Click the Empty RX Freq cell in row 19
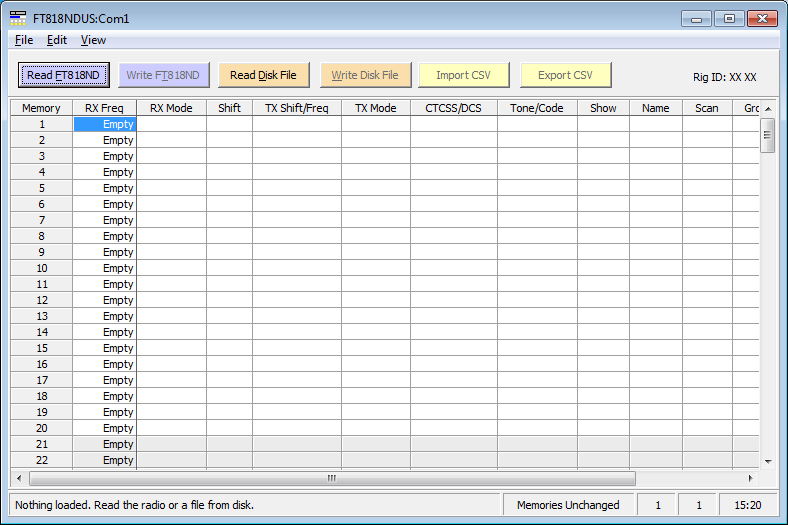Viewport: 788px width, 525px height. (x=105, y=412)
